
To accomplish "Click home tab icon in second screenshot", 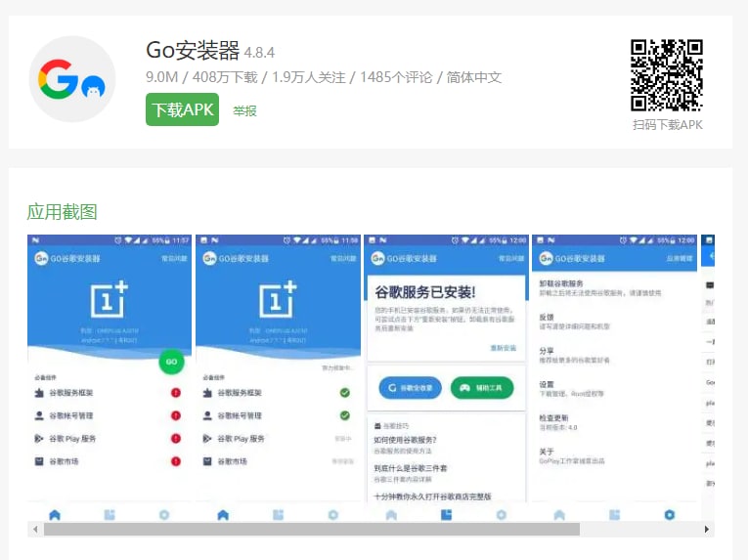I will 223,515.
